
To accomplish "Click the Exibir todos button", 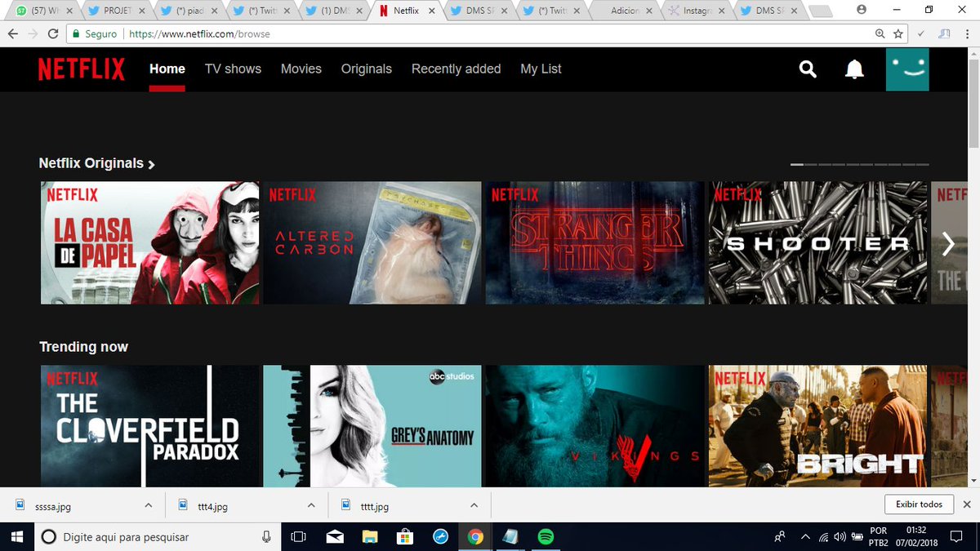I will 919,504.
